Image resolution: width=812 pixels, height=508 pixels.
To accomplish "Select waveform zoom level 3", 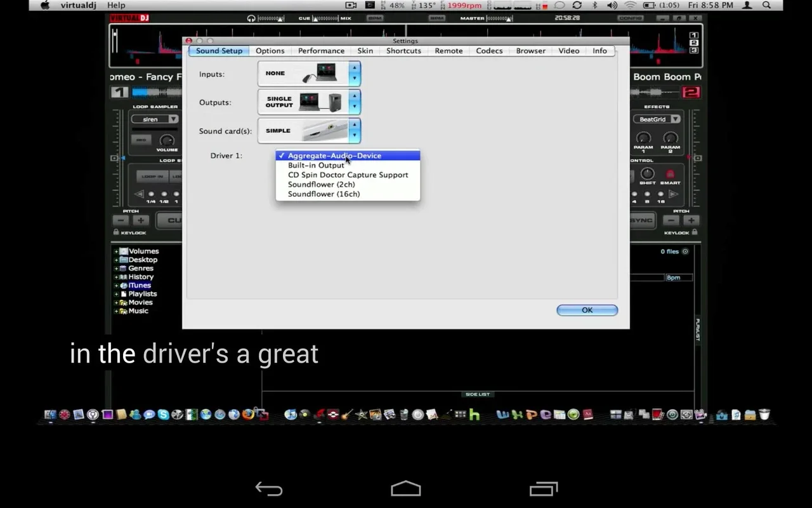I will [x=694, y=50].
